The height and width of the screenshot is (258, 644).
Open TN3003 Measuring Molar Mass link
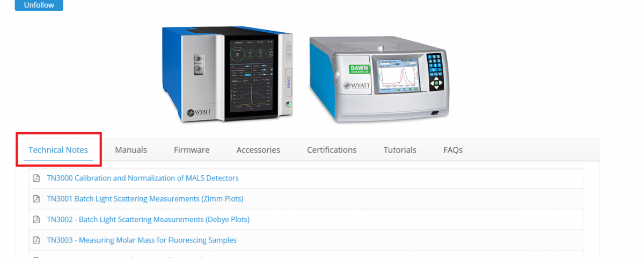click(x=142, y=240)
